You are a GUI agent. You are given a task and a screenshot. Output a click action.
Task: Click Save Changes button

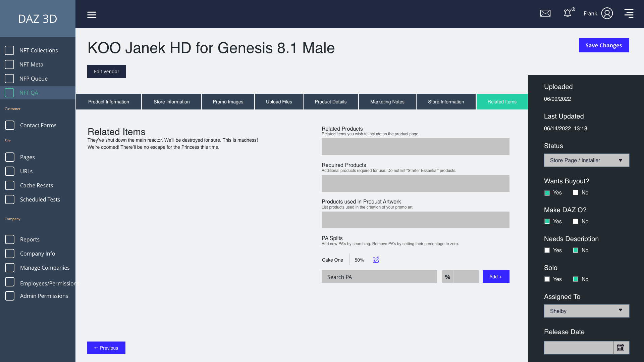[x=604, y=45]
